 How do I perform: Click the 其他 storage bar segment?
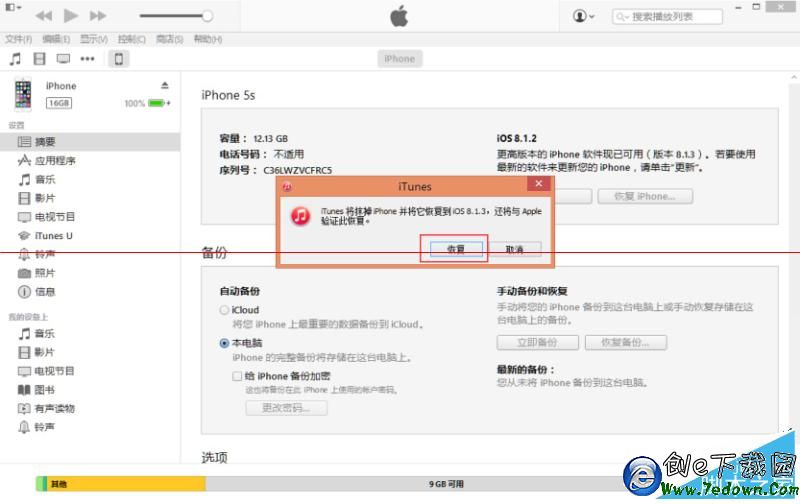click(x=127, y=484)
